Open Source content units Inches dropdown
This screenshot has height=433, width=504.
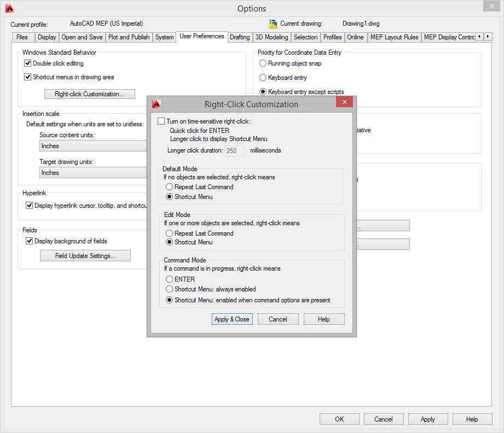click(93, 146)
